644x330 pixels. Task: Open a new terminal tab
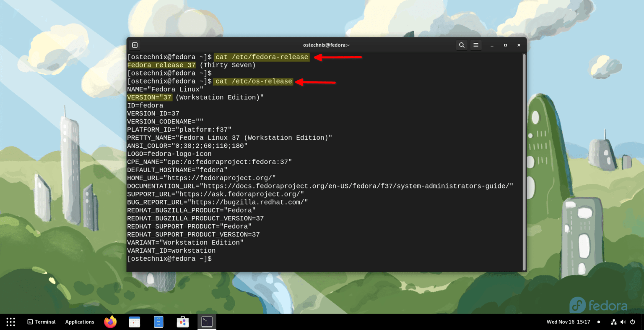point(135,45)
